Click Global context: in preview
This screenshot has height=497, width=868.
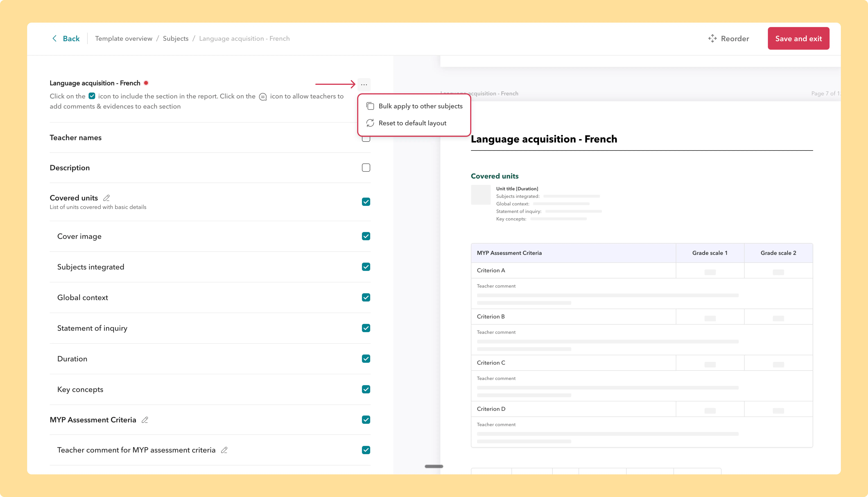click(513, 204)
